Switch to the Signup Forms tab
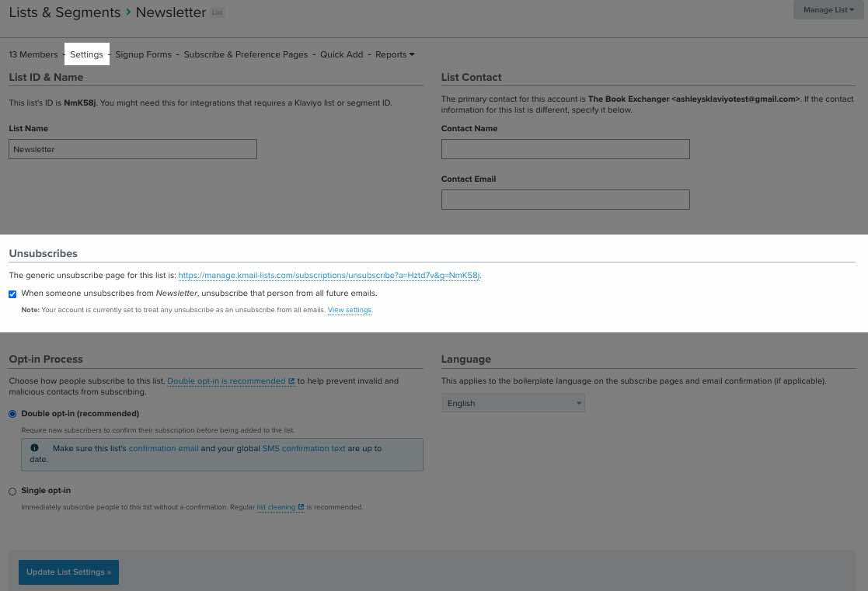 coord(143,54)
